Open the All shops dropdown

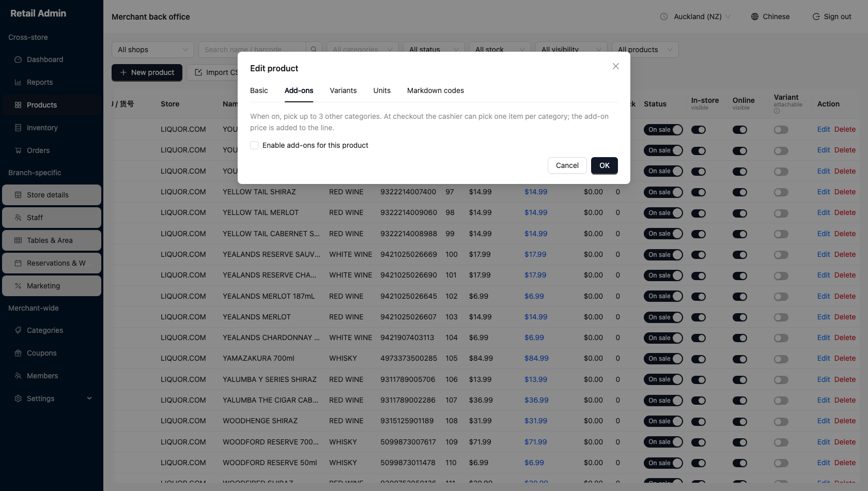153,50
